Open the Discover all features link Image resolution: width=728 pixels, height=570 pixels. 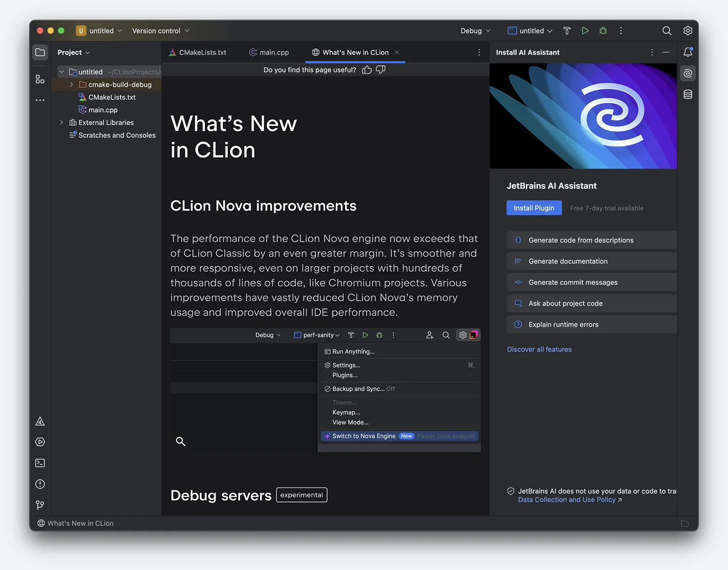[x=539, y=349]
